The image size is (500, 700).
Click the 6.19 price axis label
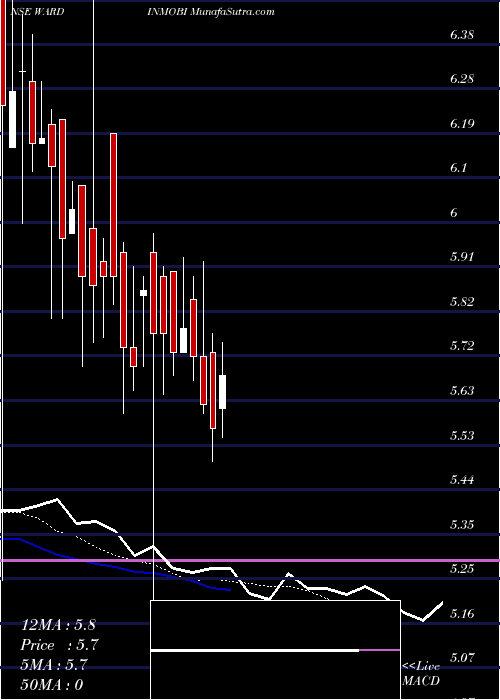pos(462,124)
